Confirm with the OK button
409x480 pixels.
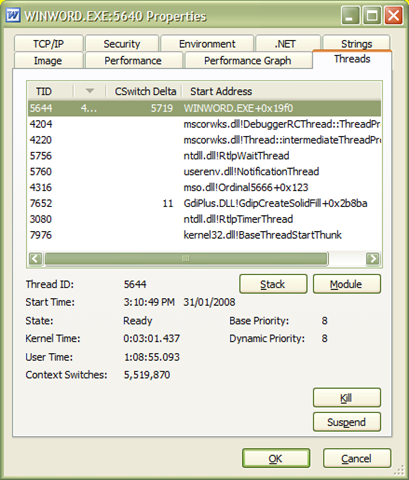tap(276, 458)
